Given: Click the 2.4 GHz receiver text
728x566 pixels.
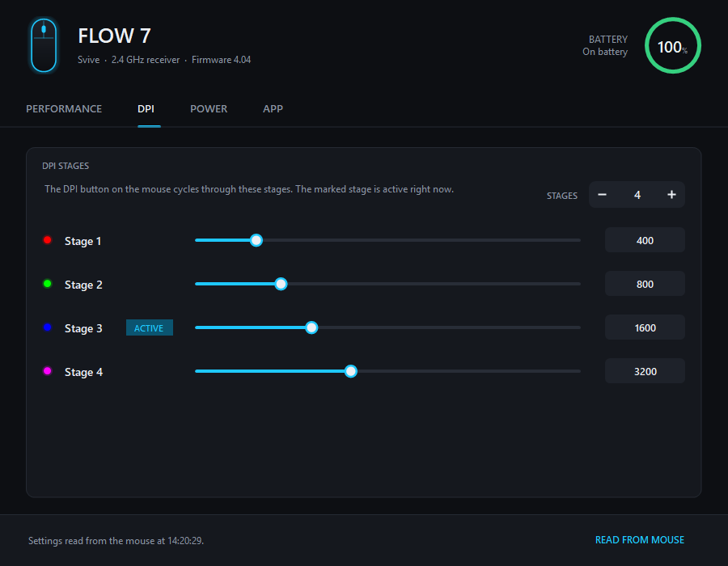Looking at the screenshot, I should pos(146,60).
